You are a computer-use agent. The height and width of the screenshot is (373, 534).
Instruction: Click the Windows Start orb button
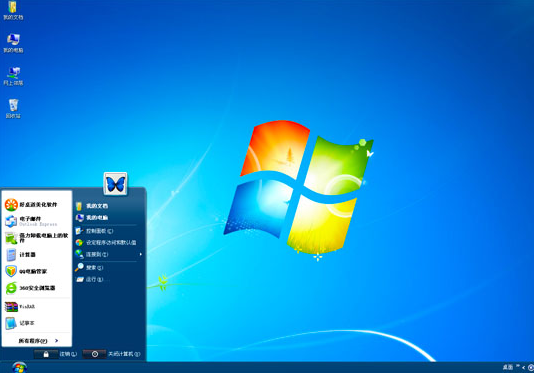19,368
